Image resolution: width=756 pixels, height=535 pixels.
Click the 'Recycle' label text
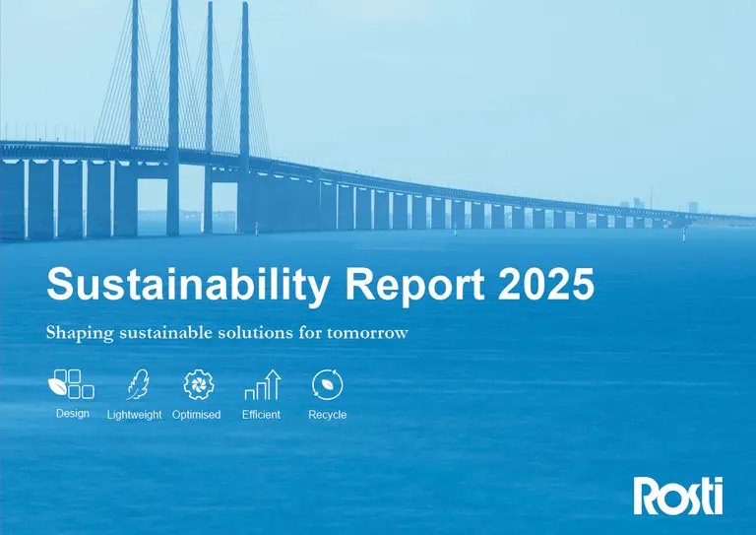coord(328,415)
